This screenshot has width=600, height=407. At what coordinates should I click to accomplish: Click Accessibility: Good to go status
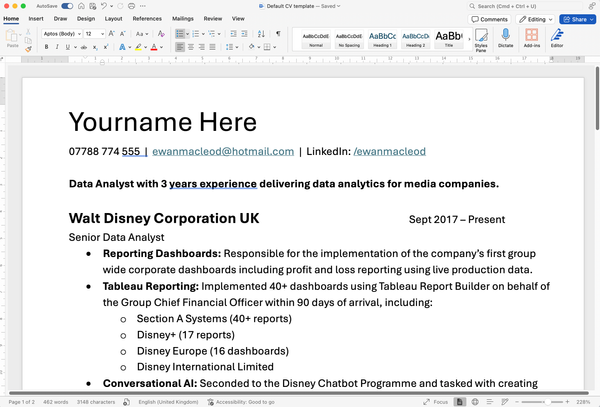(241, 402)
